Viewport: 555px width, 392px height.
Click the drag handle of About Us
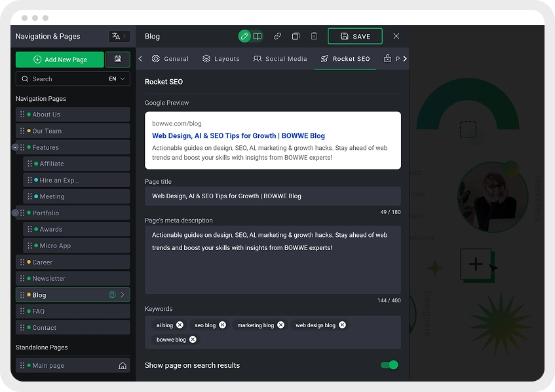(x=22, y=114)
